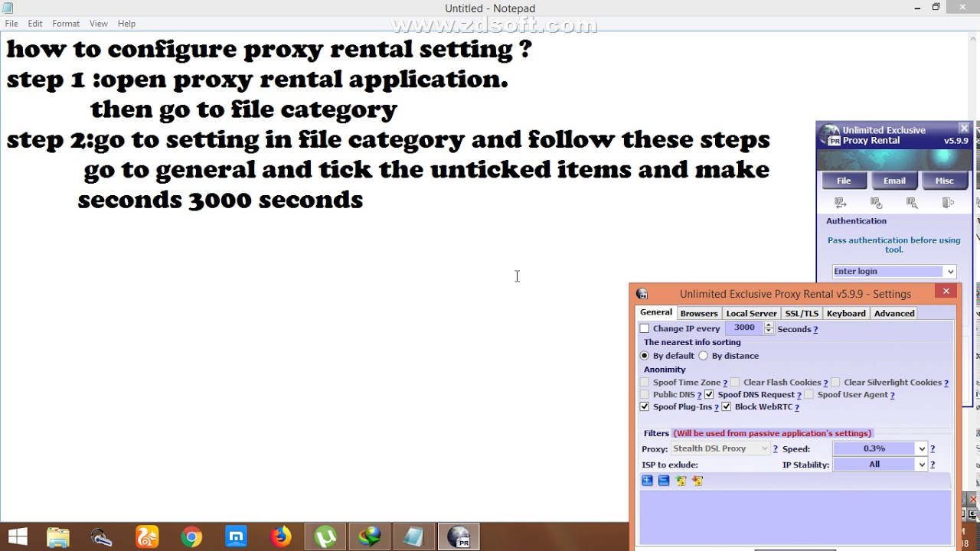Expand the IP Stability All dropdown
Screen dimensions: 980x551
922,465
